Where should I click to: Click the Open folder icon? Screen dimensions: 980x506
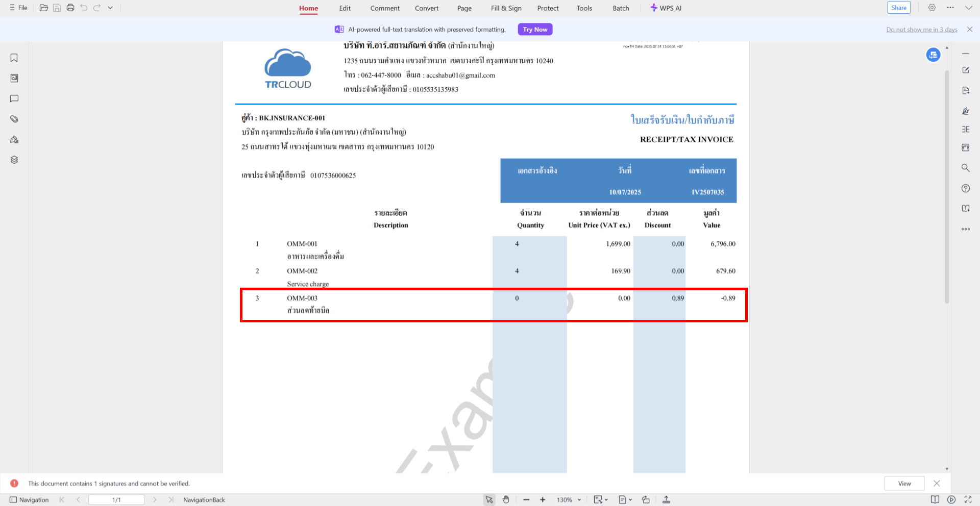point(44,8)
